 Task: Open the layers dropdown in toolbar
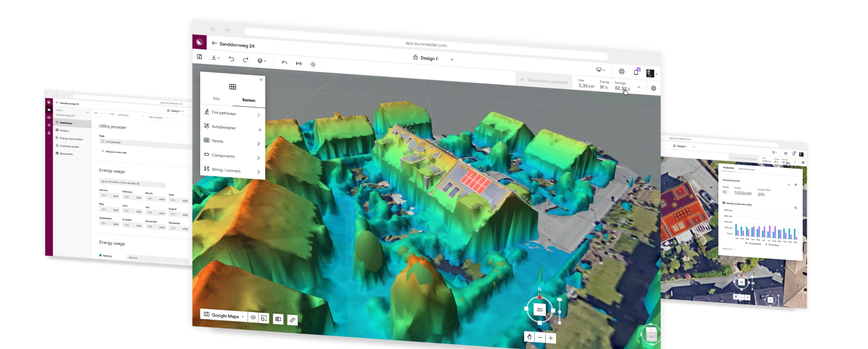[x=261, y=61]
